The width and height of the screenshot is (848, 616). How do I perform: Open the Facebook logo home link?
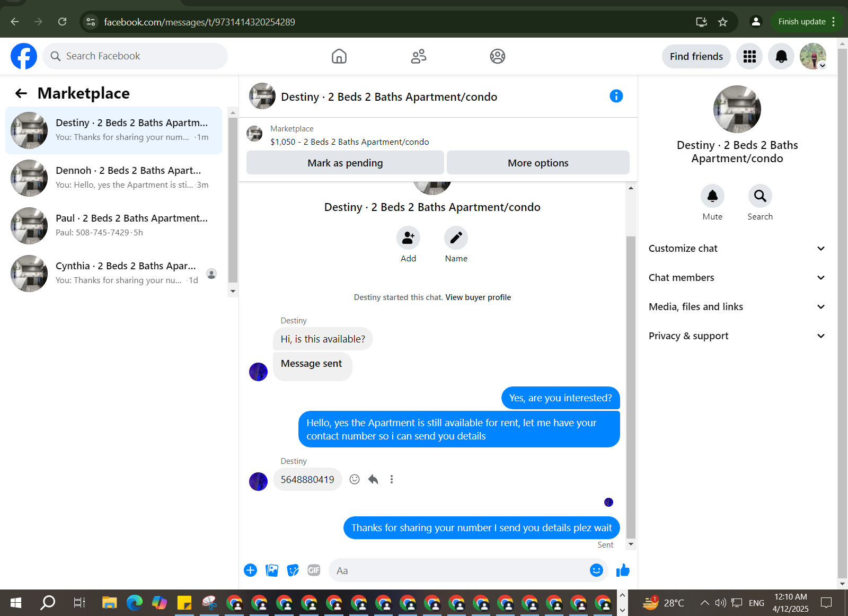tap(24, 56)
